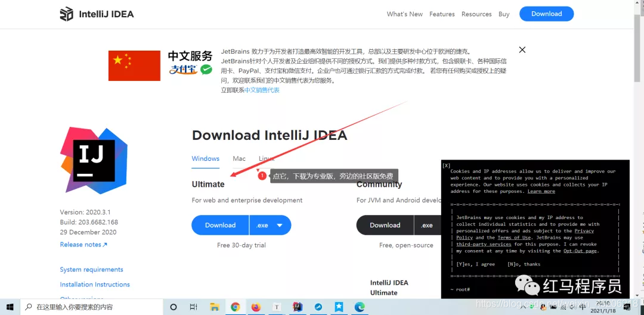Click the large IntelliJ IDEA product logo
Viewport: 644px width, 315px height.
coord(94,160)
